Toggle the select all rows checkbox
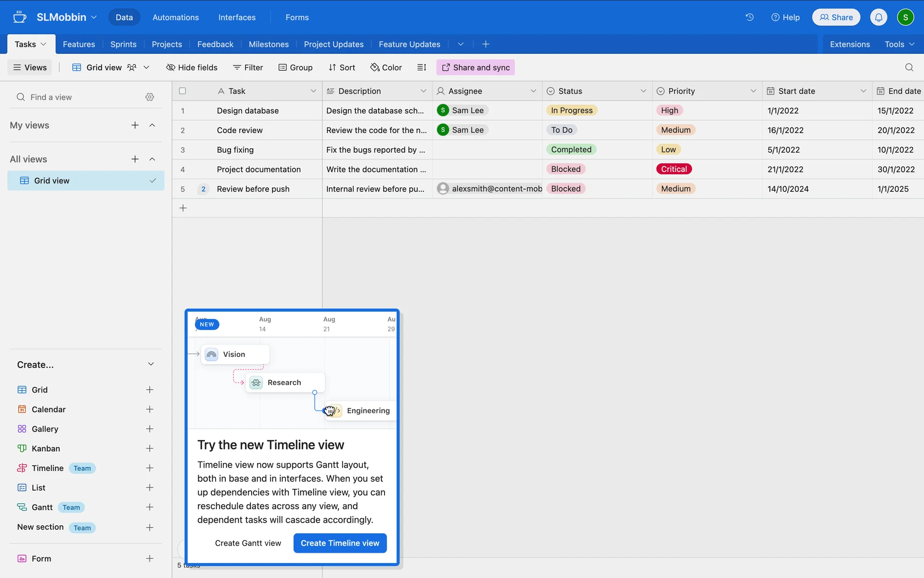The width and height of the screenshot is (924, 578). (x=182, y=91)
